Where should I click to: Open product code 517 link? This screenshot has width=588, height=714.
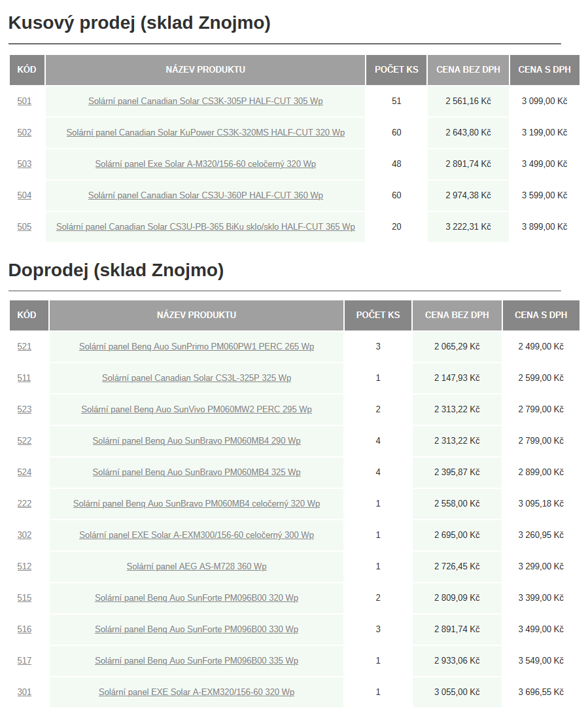tap(24, 661)
